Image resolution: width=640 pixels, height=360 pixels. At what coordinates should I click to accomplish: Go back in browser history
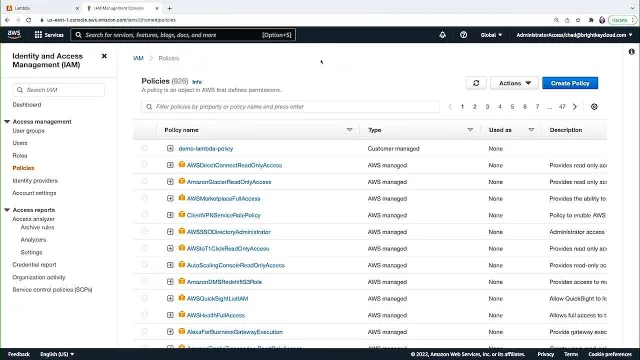coord(7,20)
